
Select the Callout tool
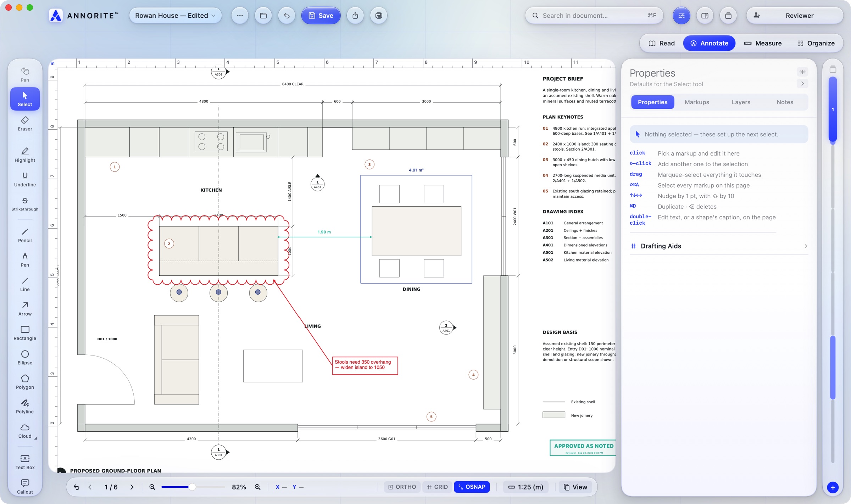tap(25, 486)
